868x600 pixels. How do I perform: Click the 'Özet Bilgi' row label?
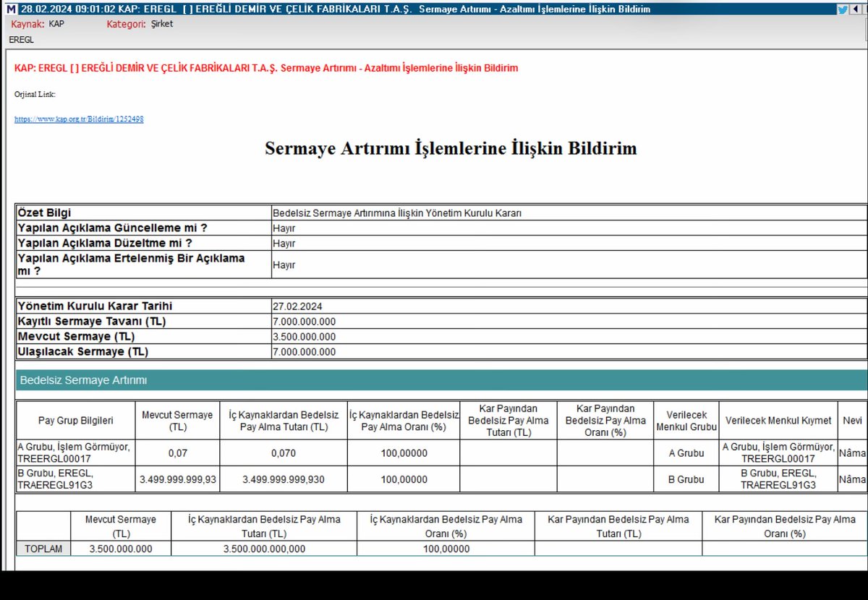click(x=44, y=213)
